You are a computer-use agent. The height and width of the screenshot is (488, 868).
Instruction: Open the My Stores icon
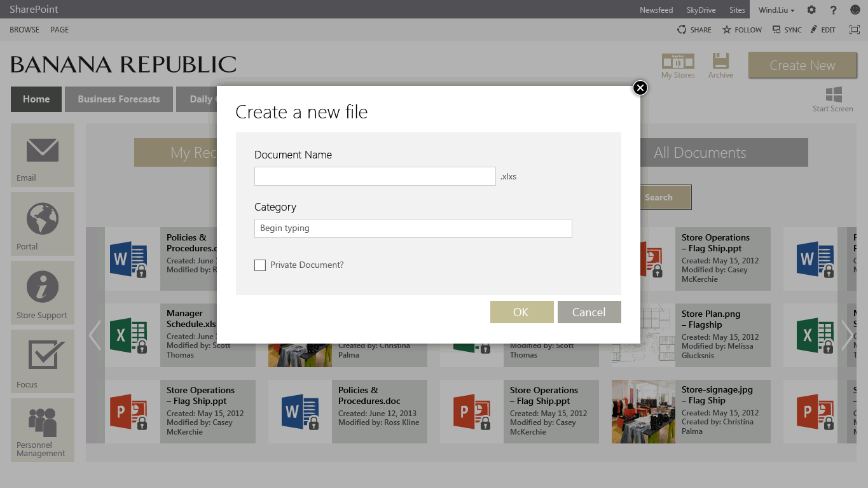coord(678,66)
